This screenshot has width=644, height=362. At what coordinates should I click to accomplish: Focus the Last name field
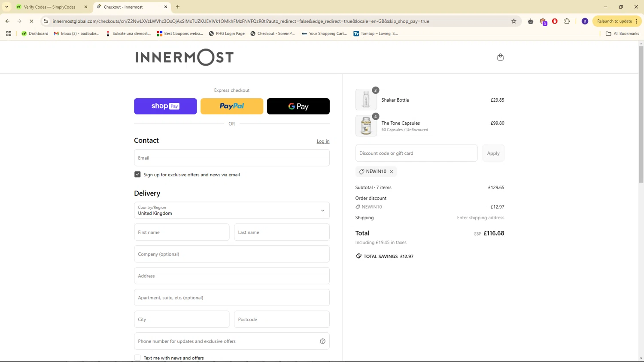click(282, 232)
